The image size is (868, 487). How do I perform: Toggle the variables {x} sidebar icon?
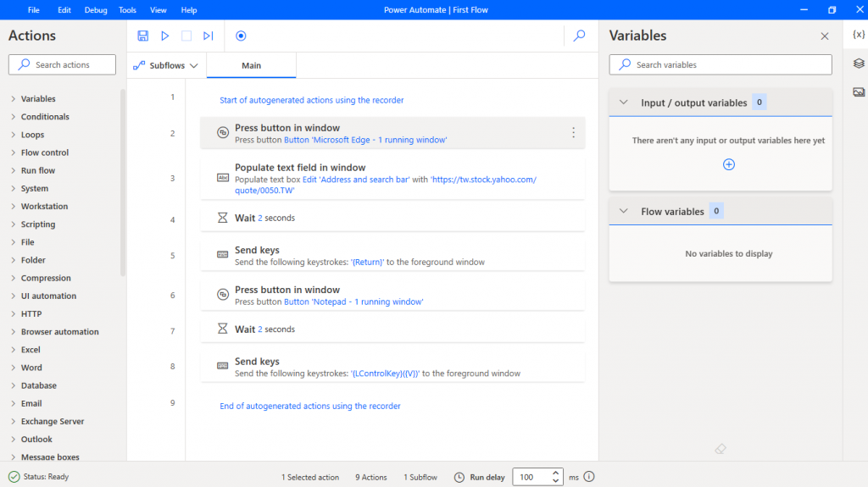click(x=859, y=35)
